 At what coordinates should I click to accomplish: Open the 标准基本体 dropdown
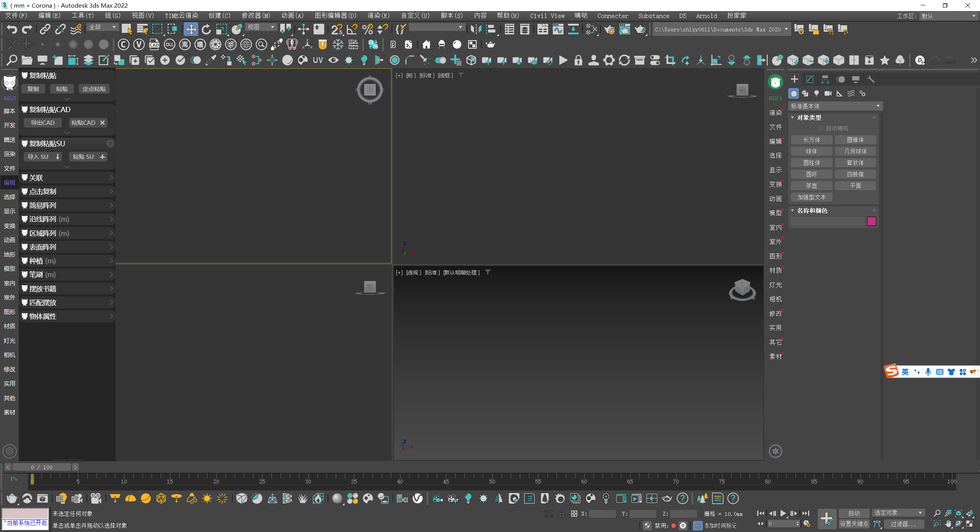pos(835,106)
